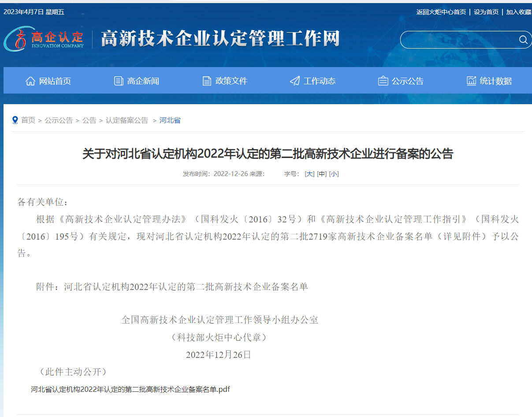This screenshot has height=417, width=532.
Task: Download the 备案名单.pdf attachment
Action: [x=130, y=389]
